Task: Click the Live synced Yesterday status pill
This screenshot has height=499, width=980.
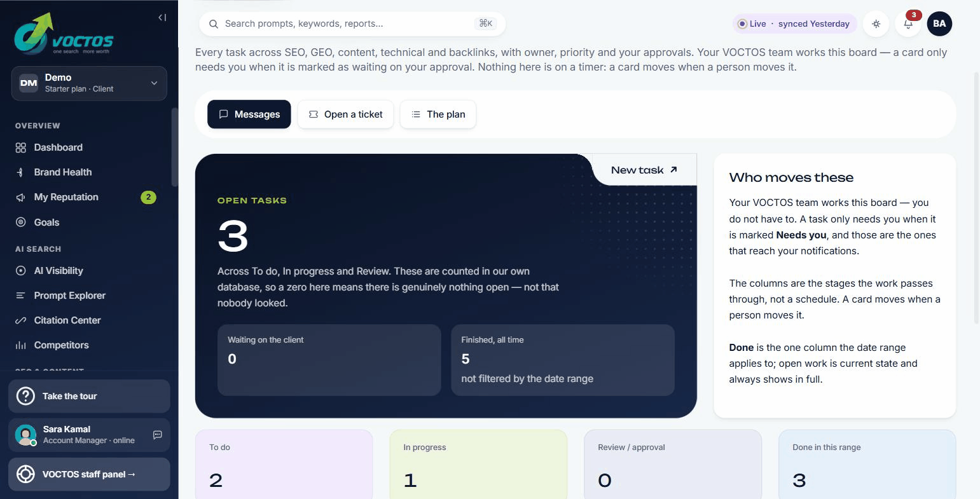Action: pos(794,24)
